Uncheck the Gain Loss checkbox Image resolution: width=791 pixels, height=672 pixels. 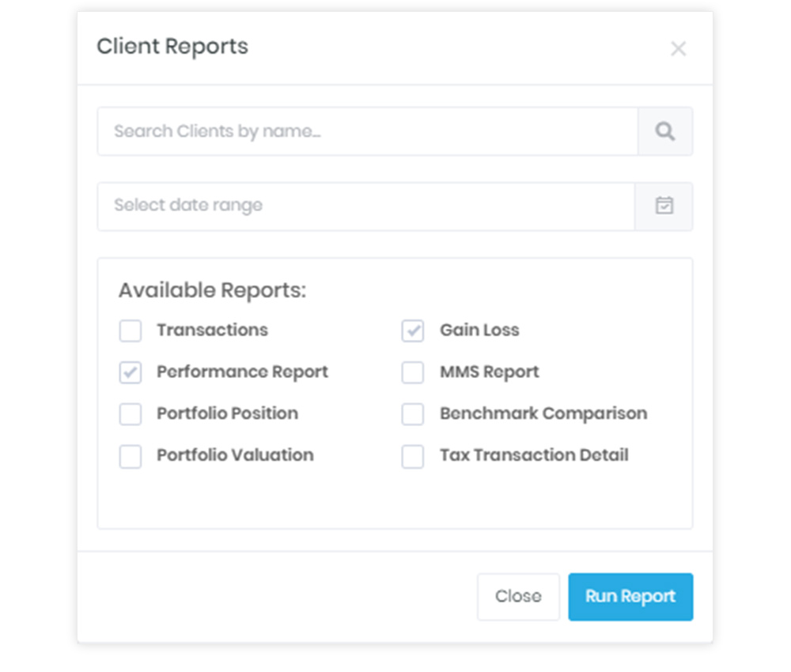point(413,330)
